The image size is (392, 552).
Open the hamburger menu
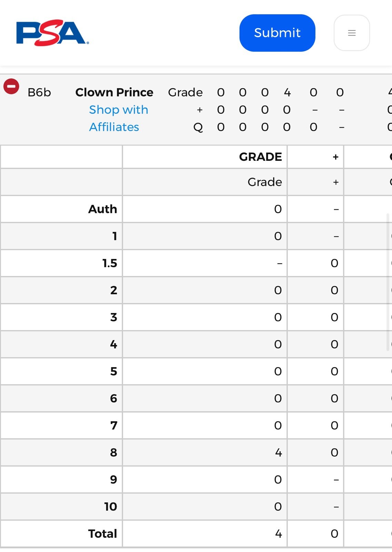(x=351, y=33)
